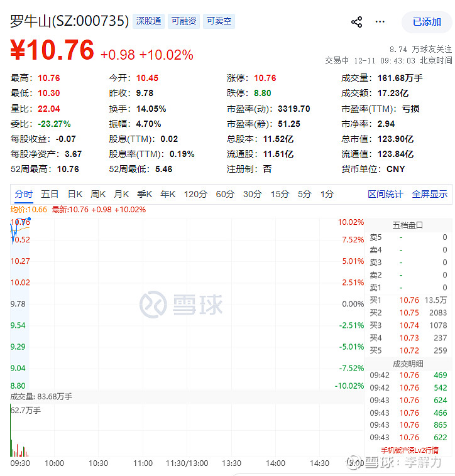Click the 已添加 button

pos(427,22)
